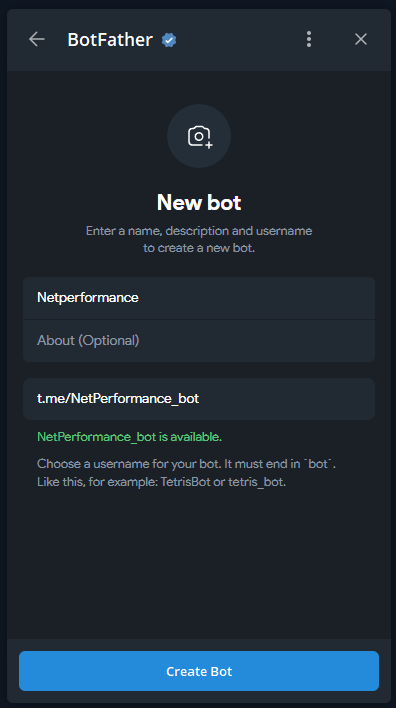396x708 pixels.
Task: Upload a bot photo via camera icon
Action: (x=199, y=136)
